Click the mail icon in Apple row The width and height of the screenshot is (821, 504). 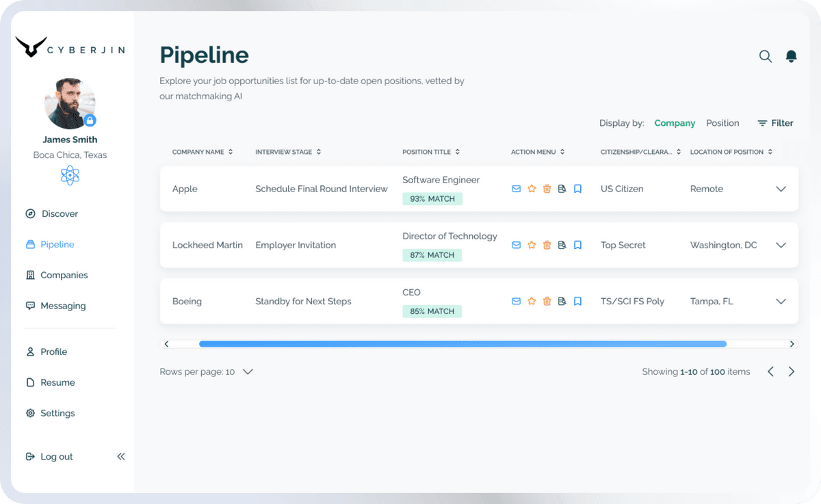pyautogui.click(x=517, y=189)
